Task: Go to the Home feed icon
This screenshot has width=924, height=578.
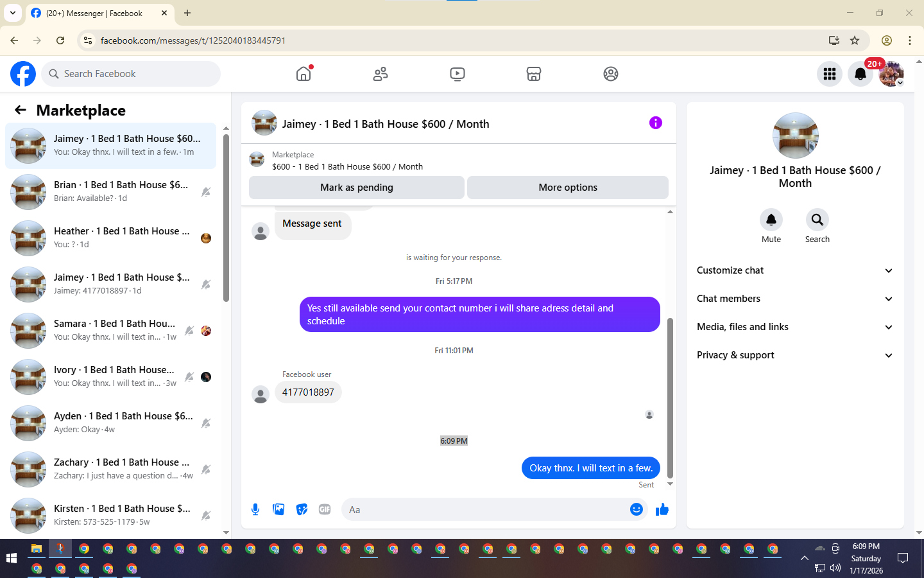Action: coord(304,74)
